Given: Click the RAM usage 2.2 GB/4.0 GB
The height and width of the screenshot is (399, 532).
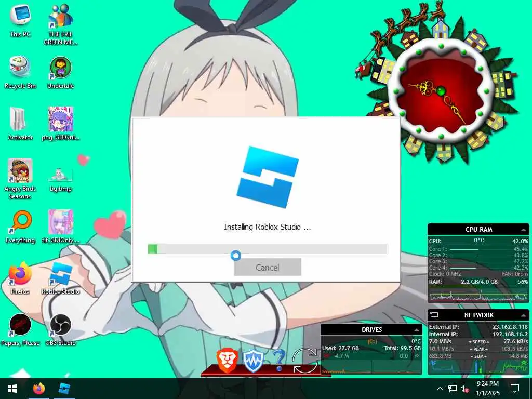Looking at the screenshot, I should click(x=479, y=282).
